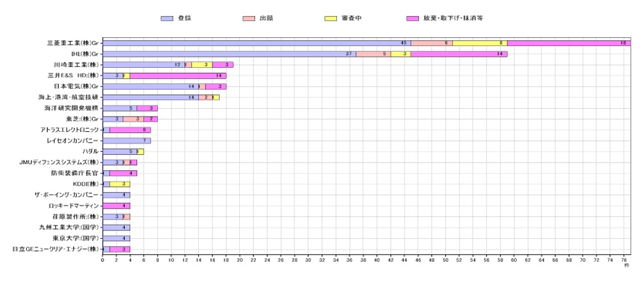The image size is (644, 281).
Task: Click the 海洋研究開発機構 axis label
Action: [72, 108]
